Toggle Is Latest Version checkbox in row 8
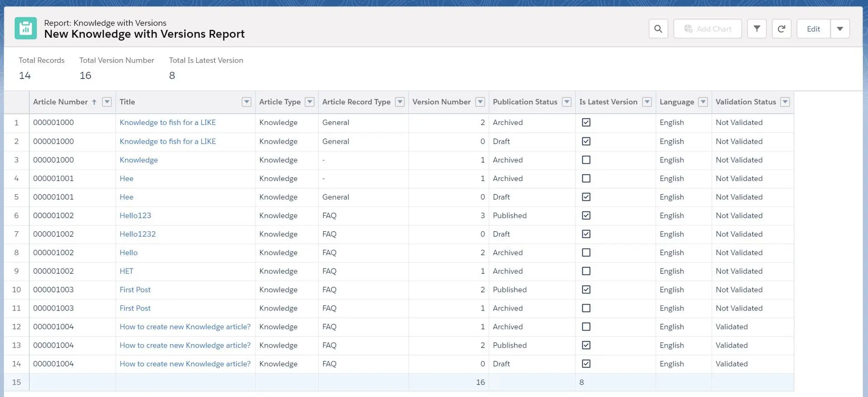 586,253
